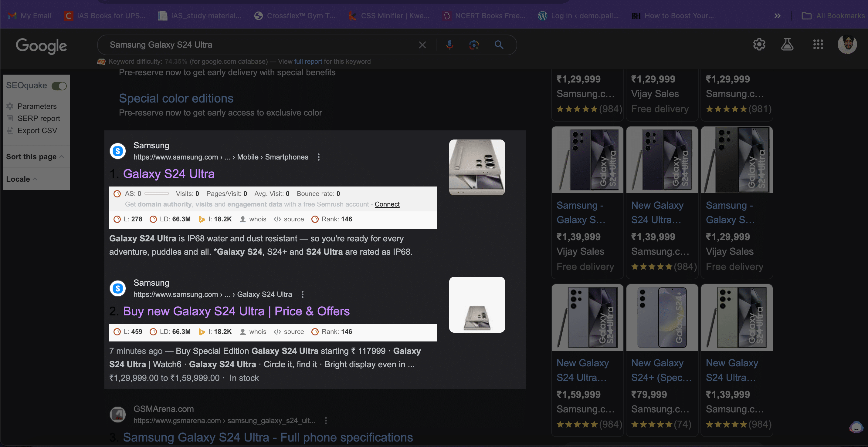Open New Galaxy S24 Ultra ₹1,39,999 Samsung.com product

pyautogui.click(x=662, y=203)
